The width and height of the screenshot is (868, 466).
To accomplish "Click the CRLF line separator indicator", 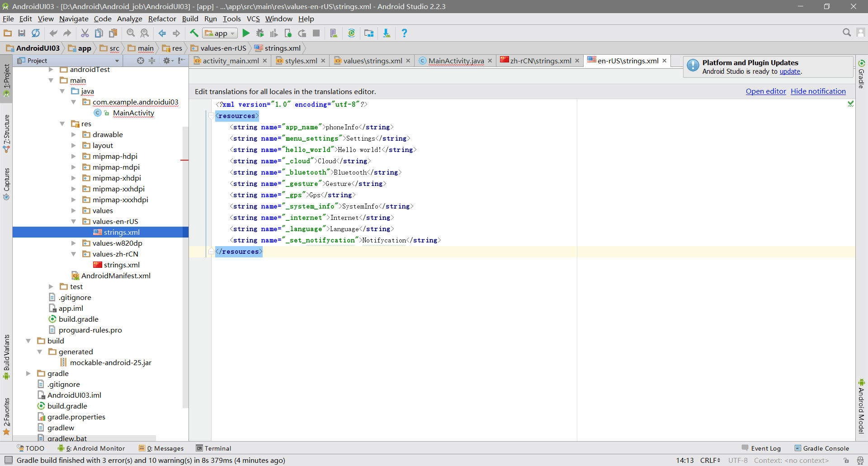I will (710, 460).
